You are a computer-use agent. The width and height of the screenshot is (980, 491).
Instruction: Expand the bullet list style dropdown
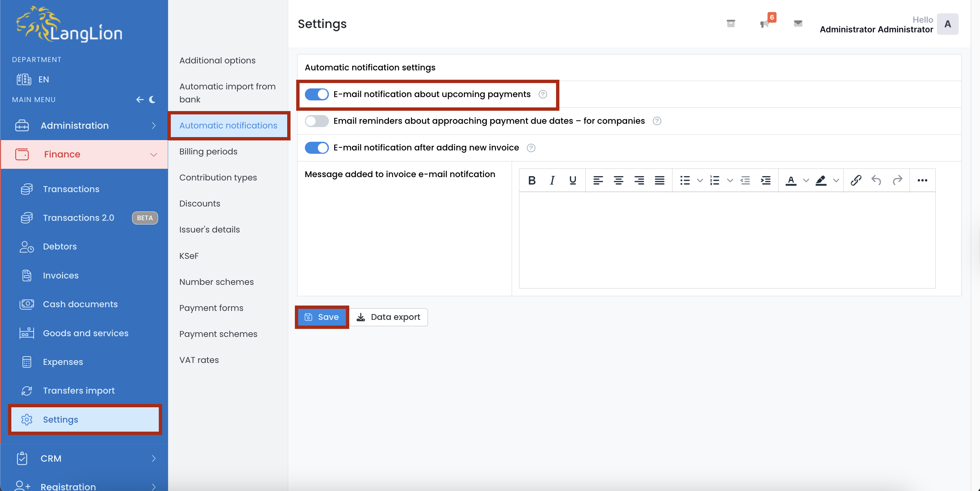tap(699, 180)
